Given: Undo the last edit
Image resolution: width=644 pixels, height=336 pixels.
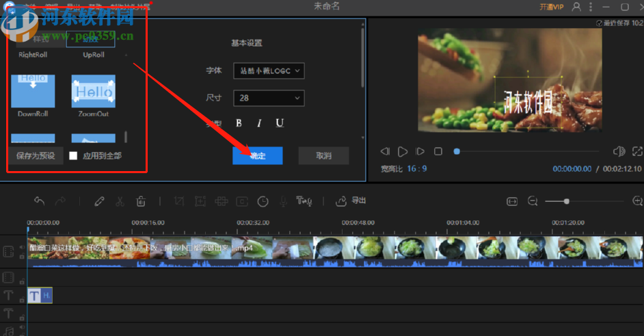Looking at the screenshot, I should pos(40,201).
